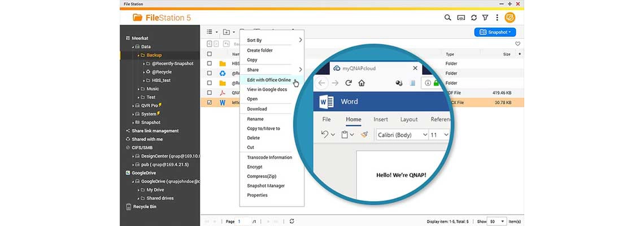The width and height of the screenshot is (644, 226).
Task: Check the blue recycle folder row checkbox
Action: tap(210, 73)
